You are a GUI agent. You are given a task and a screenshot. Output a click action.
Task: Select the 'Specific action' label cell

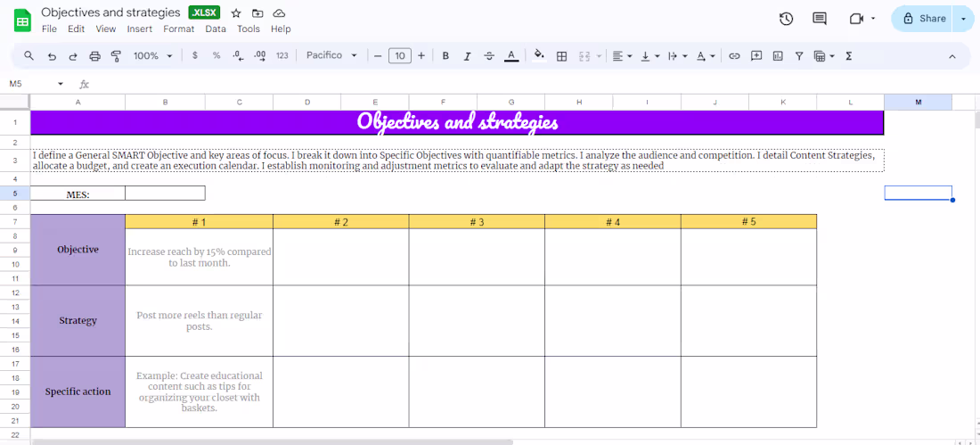pos(78,391)
